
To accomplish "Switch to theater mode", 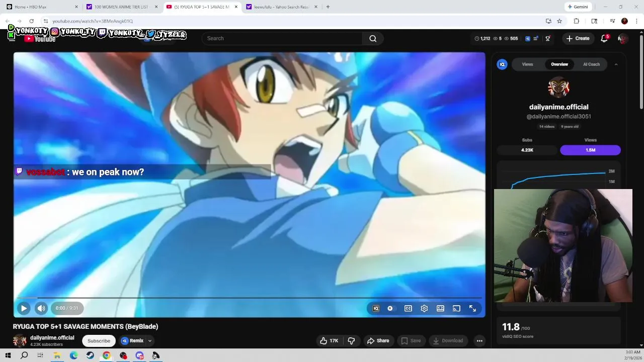I will (x=440, y=309).
